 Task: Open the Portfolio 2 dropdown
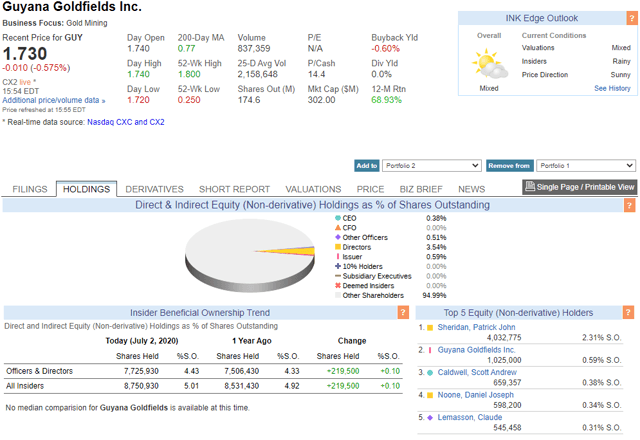(x=432, y=165)
